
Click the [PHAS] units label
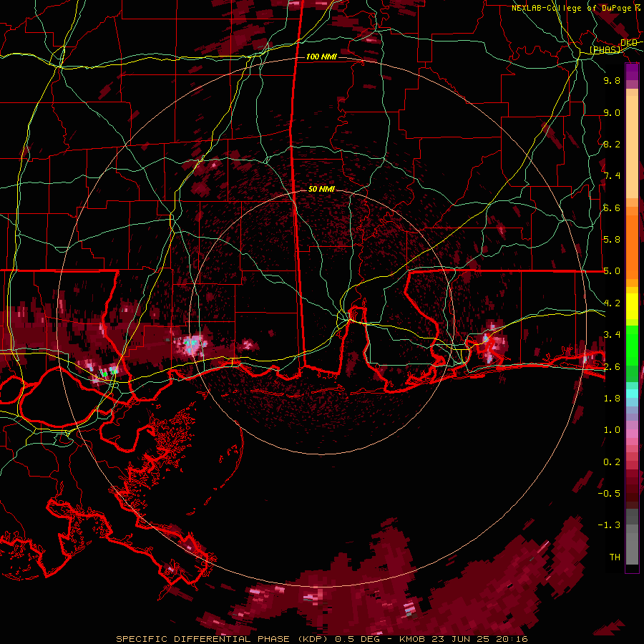605,50
